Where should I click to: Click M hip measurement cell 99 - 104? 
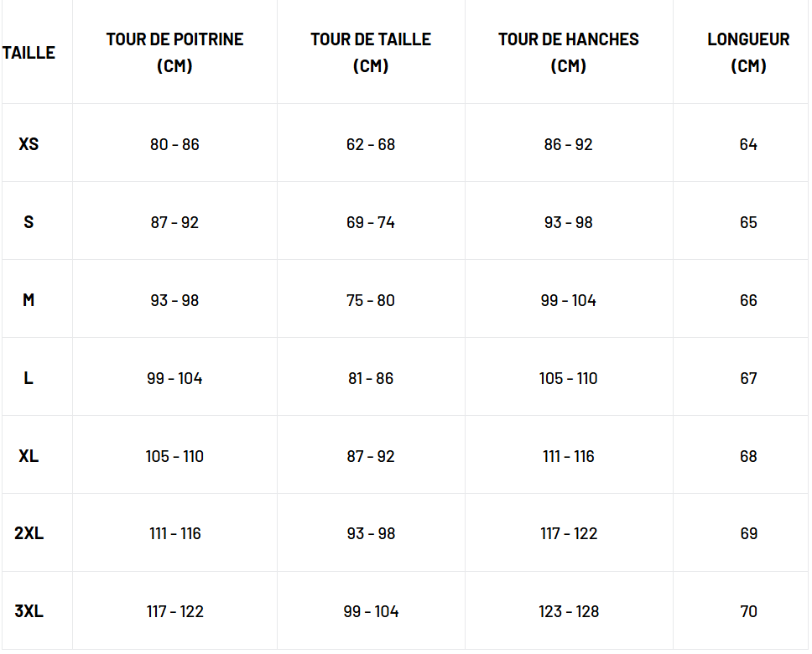[x=568, y=300]
